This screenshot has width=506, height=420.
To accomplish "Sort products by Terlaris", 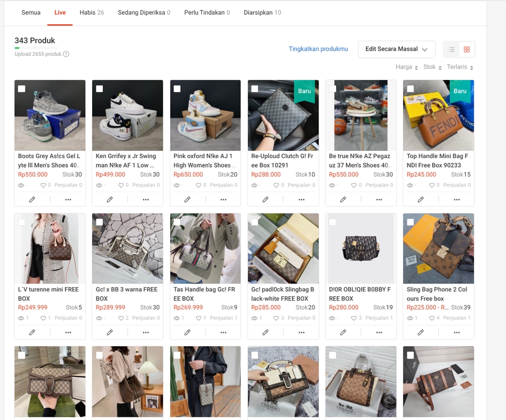I will click(x=460, y=67).
